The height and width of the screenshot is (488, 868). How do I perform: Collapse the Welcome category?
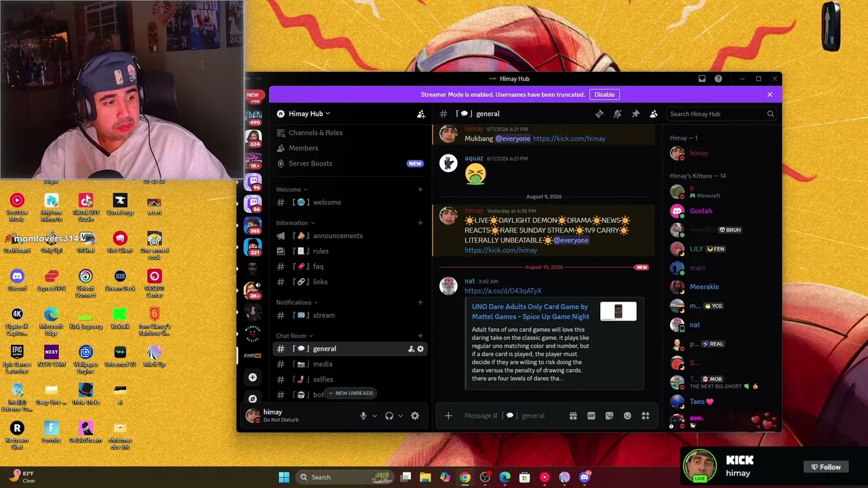point(292,190)
